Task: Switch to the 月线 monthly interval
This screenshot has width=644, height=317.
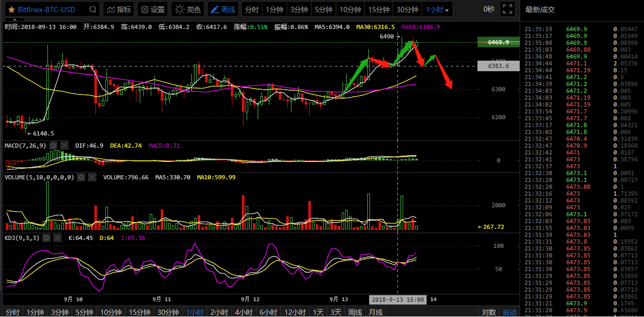Action: (x=376, y=312)
